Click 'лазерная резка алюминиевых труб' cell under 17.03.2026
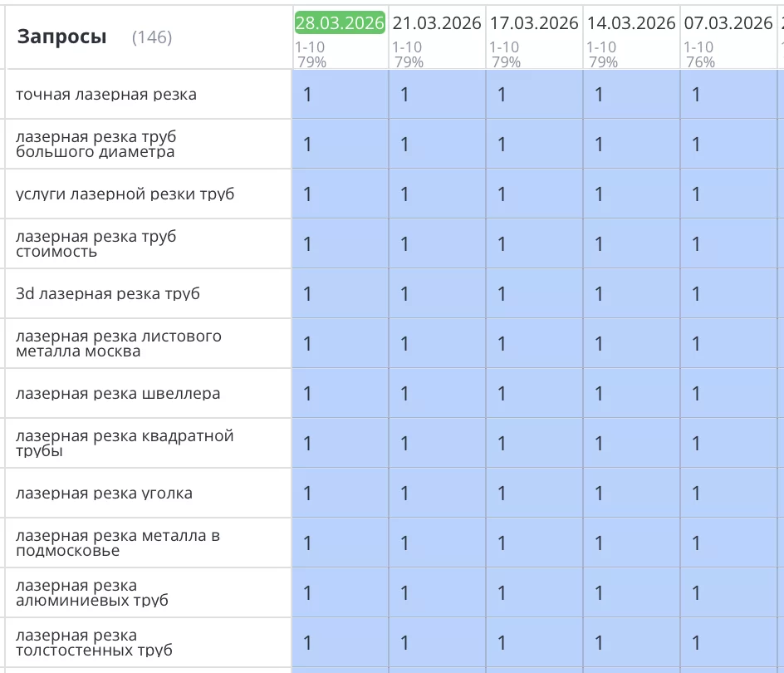The image size is (784, 673). tap(534, 593)
